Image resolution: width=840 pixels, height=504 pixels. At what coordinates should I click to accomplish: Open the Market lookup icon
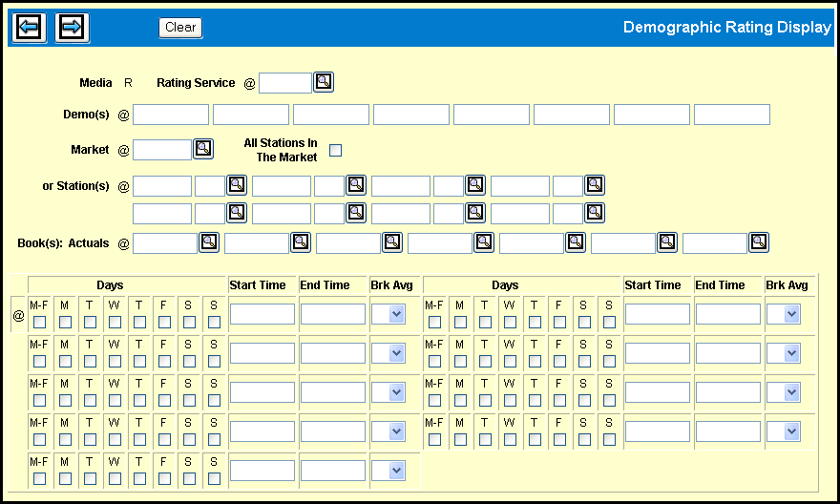coord(203,149)
